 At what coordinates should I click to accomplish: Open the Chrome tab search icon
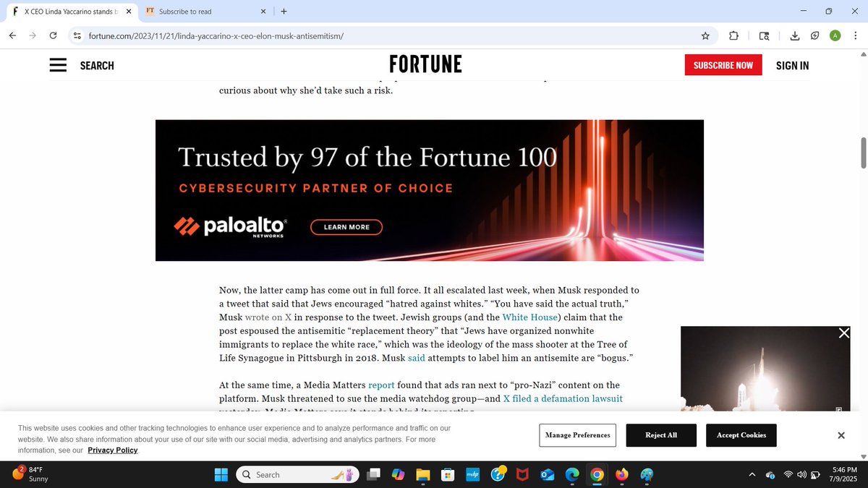click(765, 35)
